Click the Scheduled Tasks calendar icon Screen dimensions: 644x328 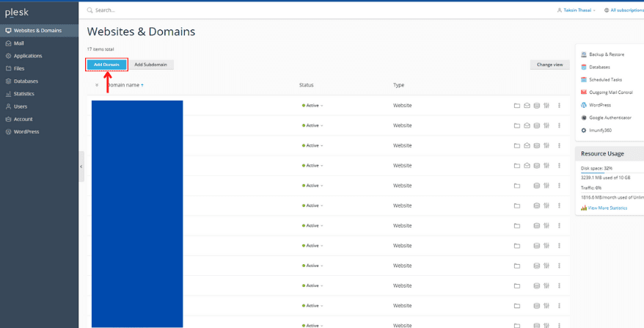tap(584, 80)
